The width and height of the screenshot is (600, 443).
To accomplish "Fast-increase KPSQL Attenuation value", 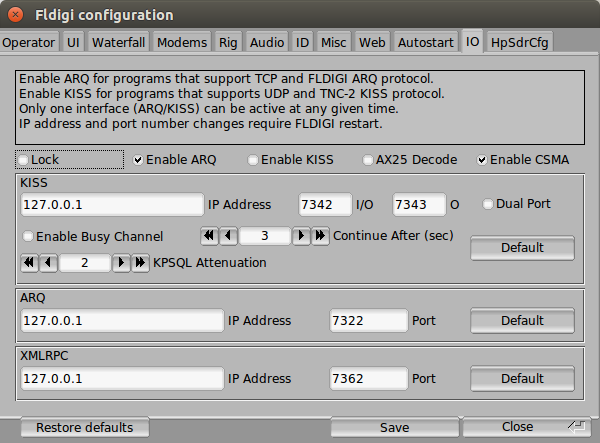I will tap(139, 263).
